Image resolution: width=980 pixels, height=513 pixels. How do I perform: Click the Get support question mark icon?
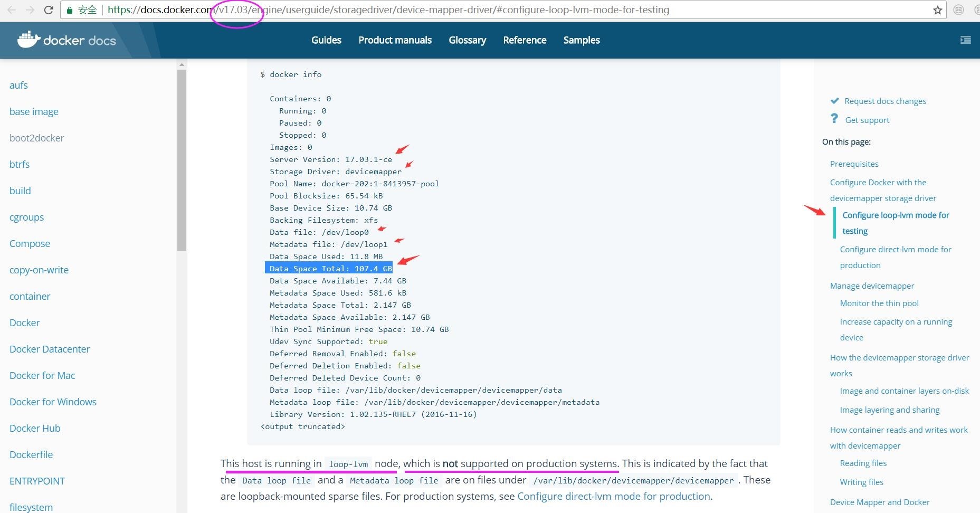coord(834,119)
